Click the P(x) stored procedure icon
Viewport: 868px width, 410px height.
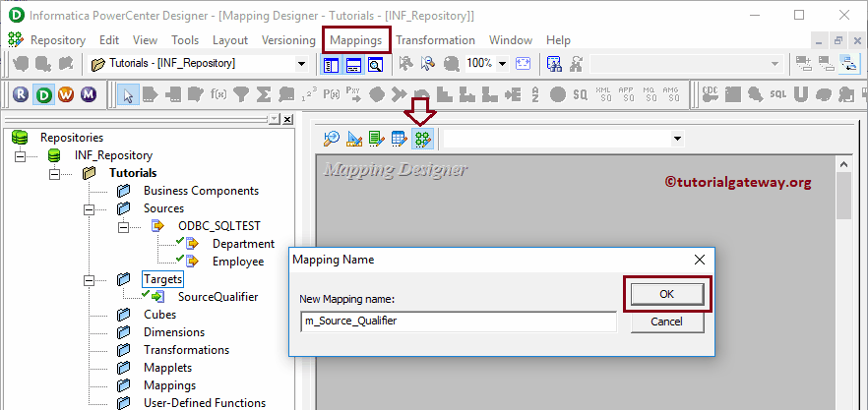pos(331,94)
